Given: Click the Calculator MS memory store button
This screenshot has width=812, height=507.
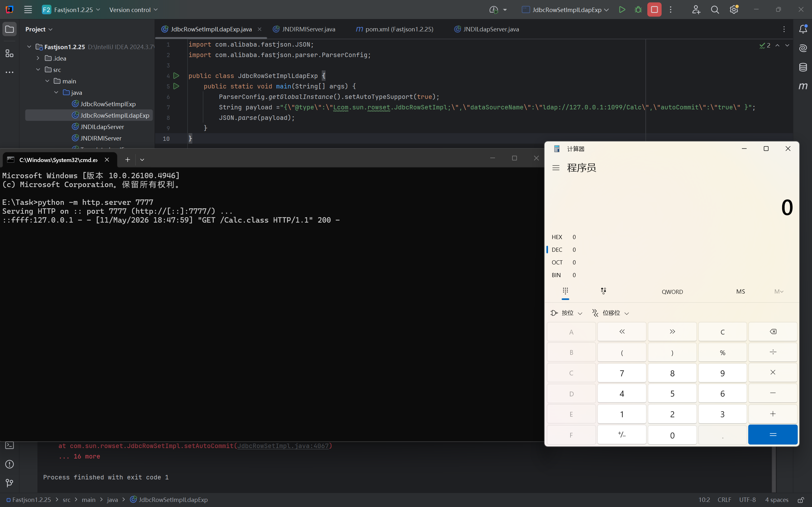Looking at the screenshot, I should coord(741,291).
